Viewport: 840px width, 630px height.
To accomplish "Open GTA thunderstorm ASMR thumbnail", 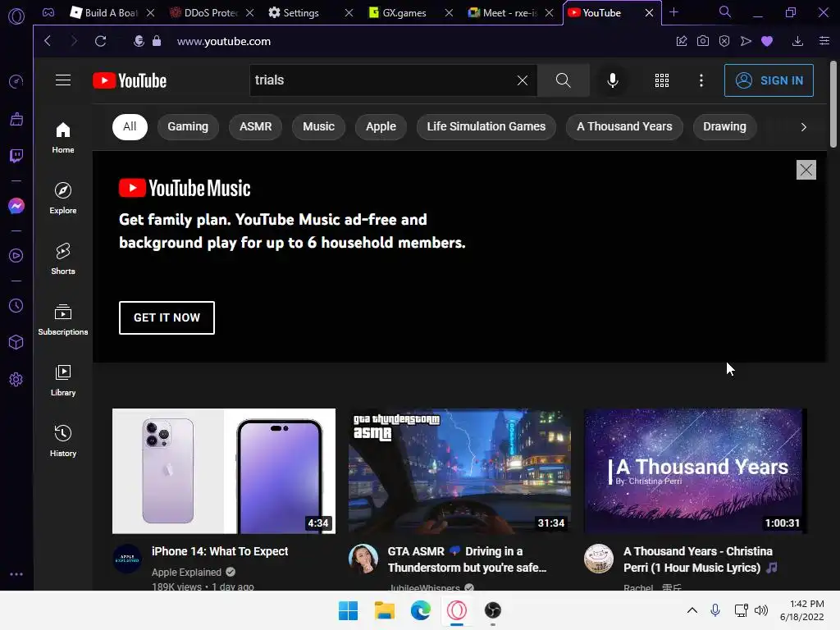I will click(459, 471).
